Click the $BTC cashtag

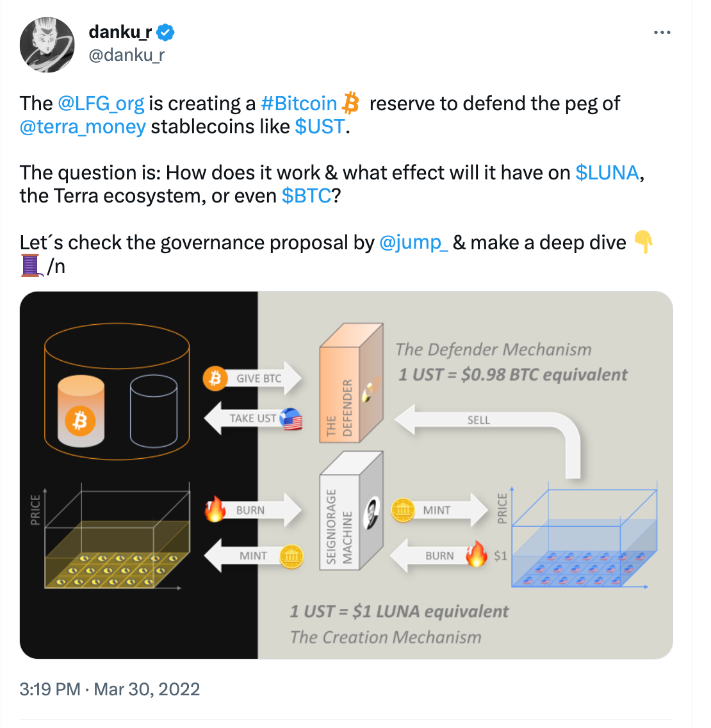click(306, 196)
